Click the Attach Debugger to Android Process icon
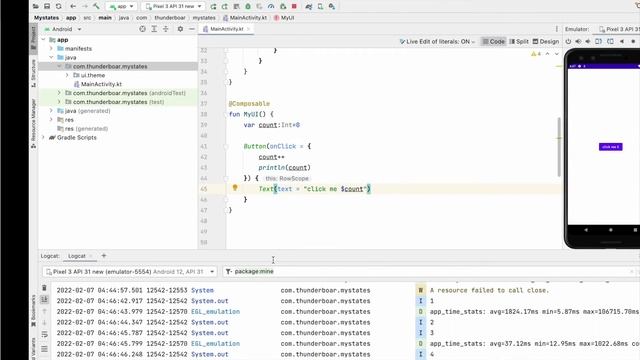 [x=283, y=7]
